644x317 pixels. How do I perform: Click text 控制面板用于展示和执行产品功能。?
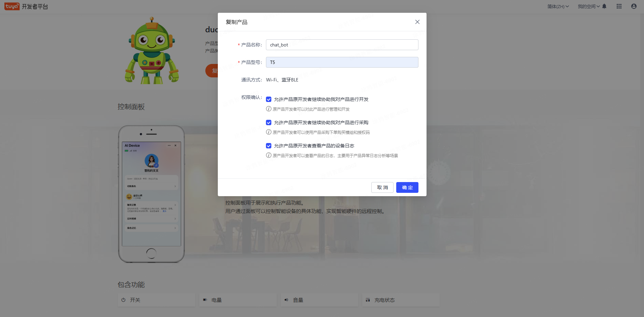pos(266,203)
